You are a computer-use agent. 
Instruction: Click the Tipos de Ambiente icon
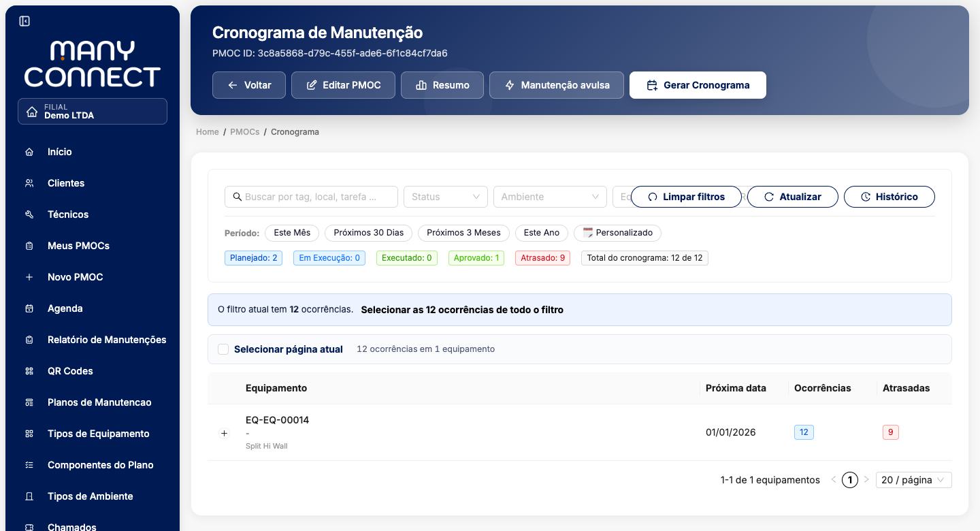[29, 496]
